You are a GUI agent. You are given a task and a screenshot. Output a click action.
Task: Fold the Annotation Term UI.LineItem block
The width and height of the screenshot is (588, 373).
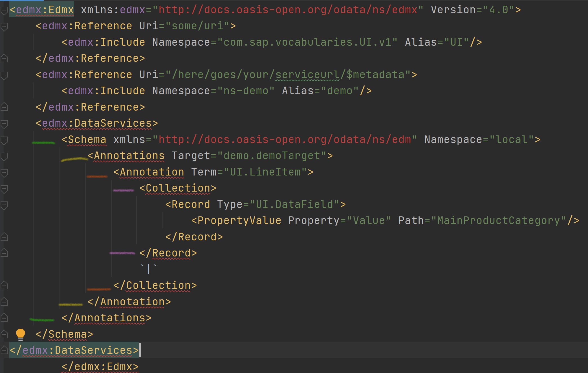click(4, 173)
